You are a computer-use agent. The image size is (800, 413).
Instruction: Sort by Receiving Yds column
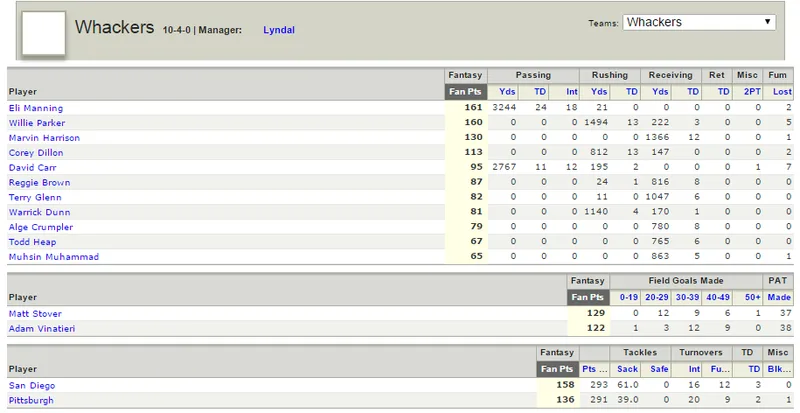coord(660,92)
